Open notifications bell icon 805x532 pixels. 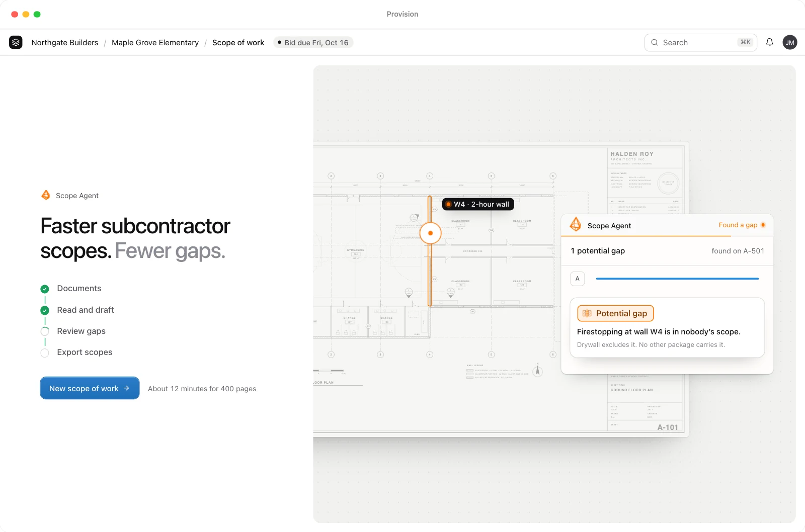click(x=769, y=42)
